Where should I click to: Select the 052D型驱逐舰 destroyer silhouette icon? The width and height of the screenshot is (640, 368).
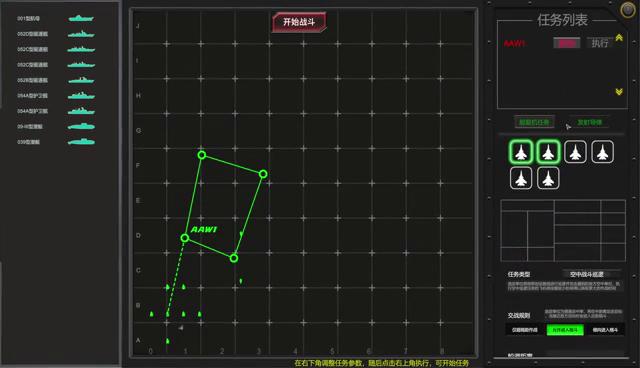coord(81,34)
